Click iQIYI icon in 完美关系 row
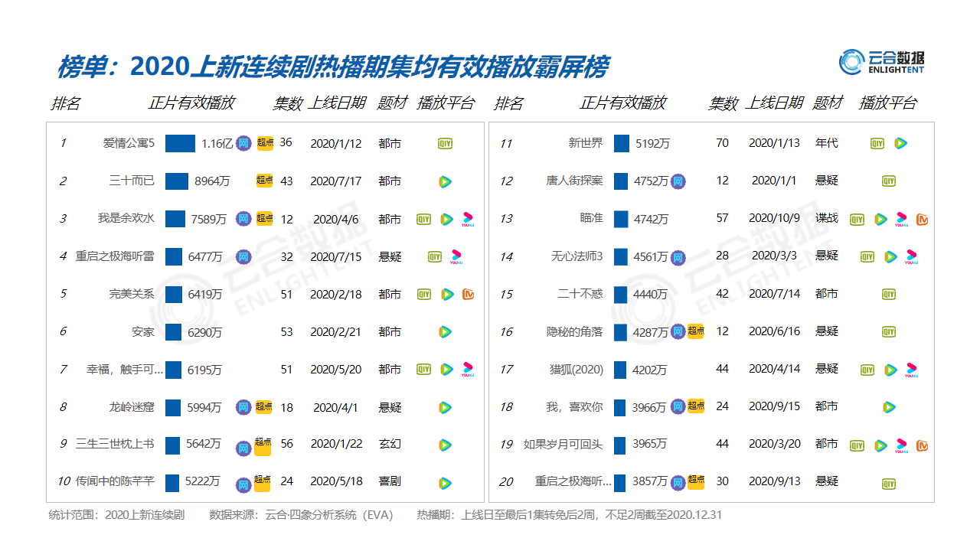This screenshot has height=551, width=980. tap(423, 294)
